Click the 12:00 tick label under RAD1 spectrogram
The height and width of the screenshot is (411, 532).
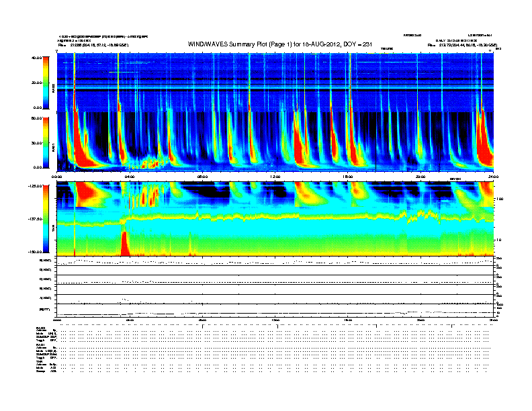pos(275,177)
